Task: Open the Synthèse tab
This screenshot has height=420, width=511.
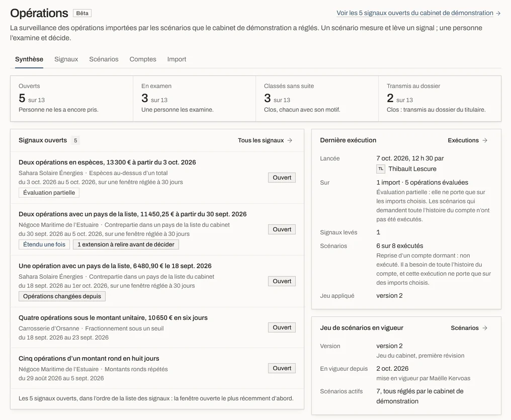Action: 29,59
